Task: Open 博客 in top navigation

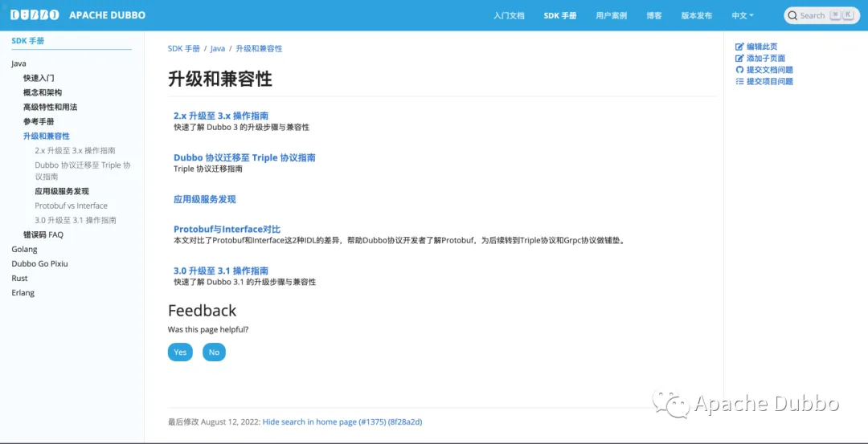Action: click(x=653, y=15)
